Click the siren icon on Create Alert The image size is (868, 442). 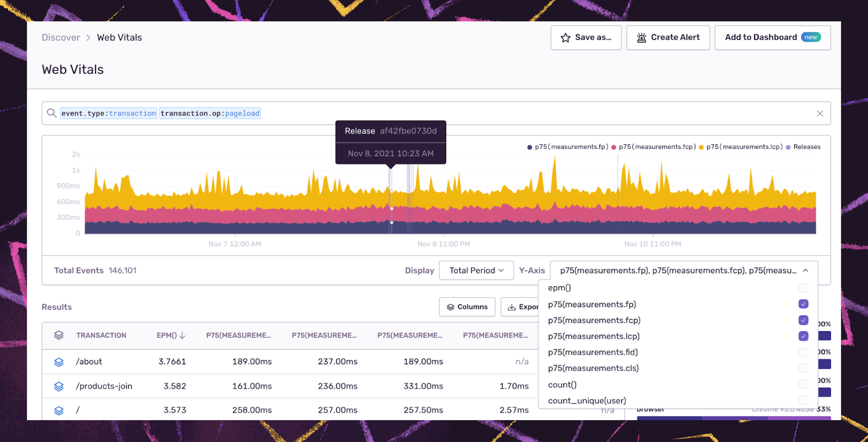641,38
